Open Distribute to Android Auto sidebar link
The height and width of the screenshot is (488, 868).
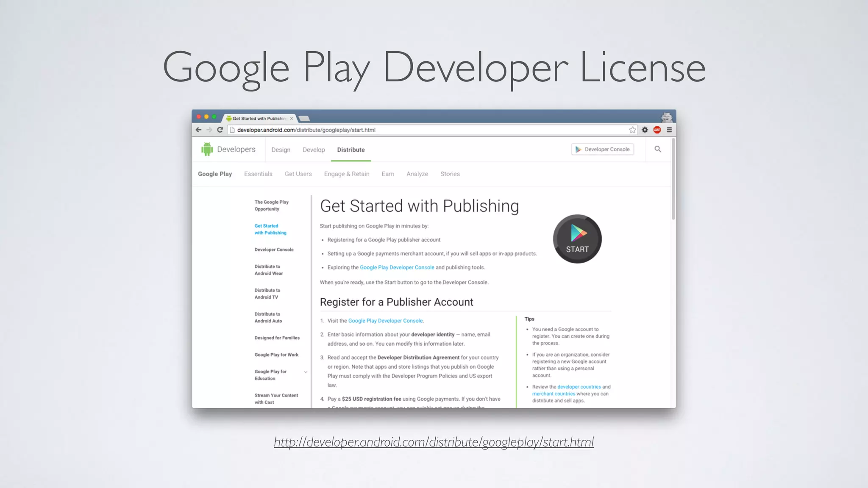(268, 317)
